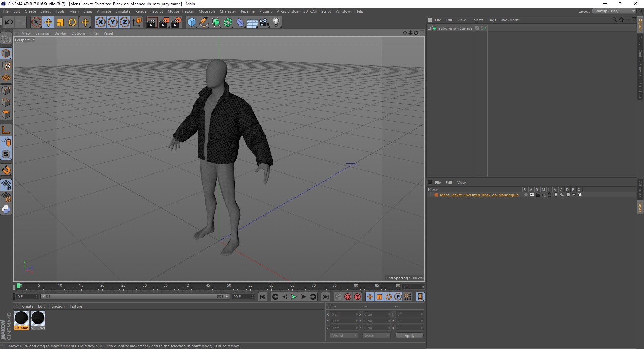The height and width of the screenshot is (349, 644).
Task: Switch to Polygons mode
Action: [x=6, y=114]
